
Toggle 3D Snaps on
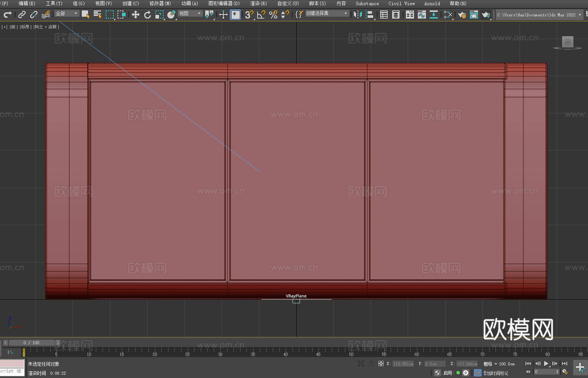249,14
